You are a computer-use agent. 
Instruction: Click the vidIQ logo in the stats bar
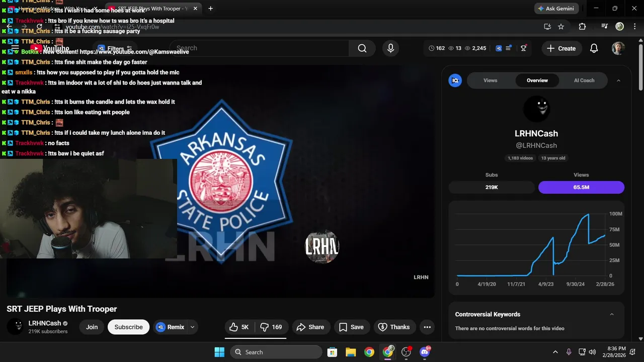pyautogui.click(x=499, y=48)
